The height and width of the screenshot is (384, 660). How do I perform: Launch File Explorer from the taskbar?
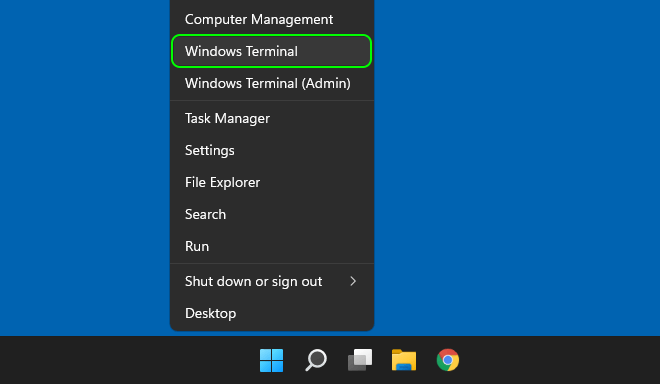click(x=404, y=360)
